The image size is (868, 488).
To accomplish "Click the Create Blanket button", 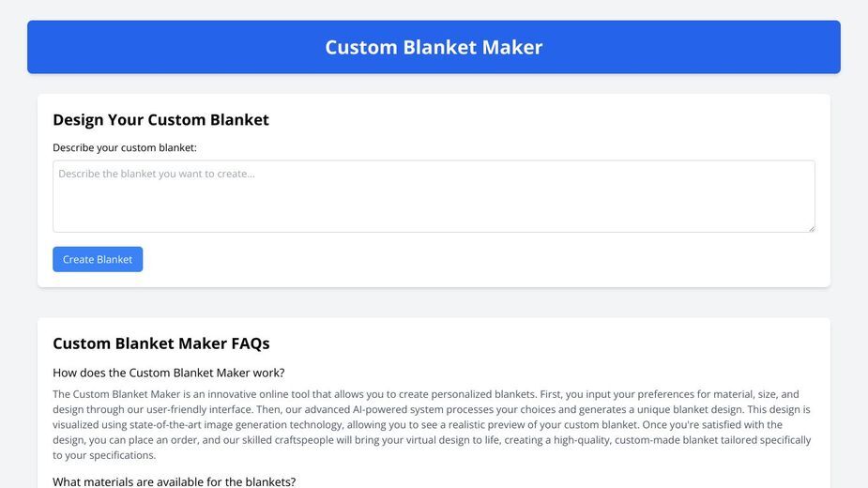I will point(98,259).
